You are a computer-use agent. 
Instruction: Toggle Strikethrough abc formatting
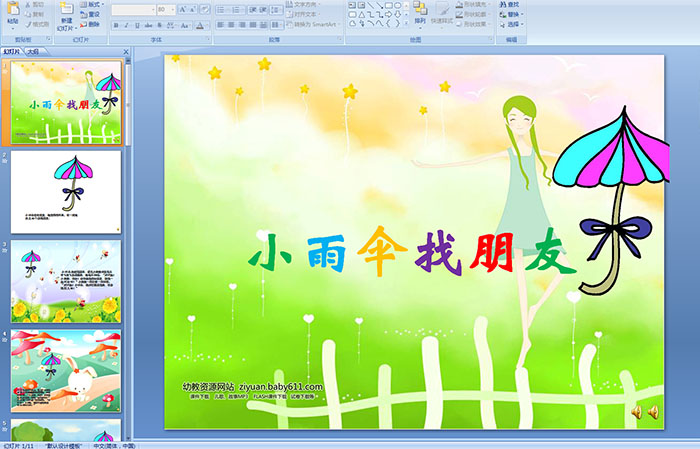click(x=148, y=25)
